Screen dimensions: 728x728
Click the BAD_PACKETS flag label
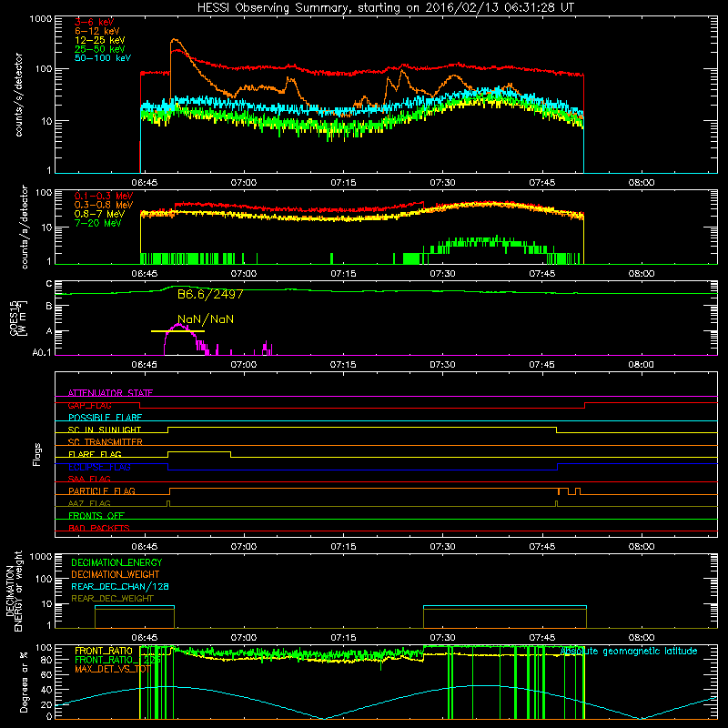[99, 528]
